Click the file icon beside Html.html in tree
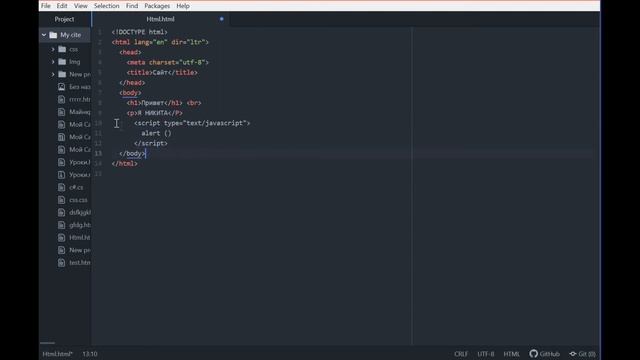The height and width of the screenshot is (360, 640). coord(61,238)
